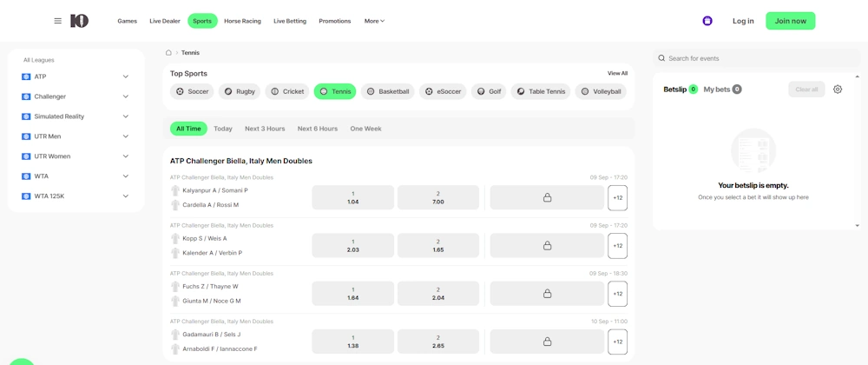Click the Kopp S / Weis A jersey icon

point(175,239)
